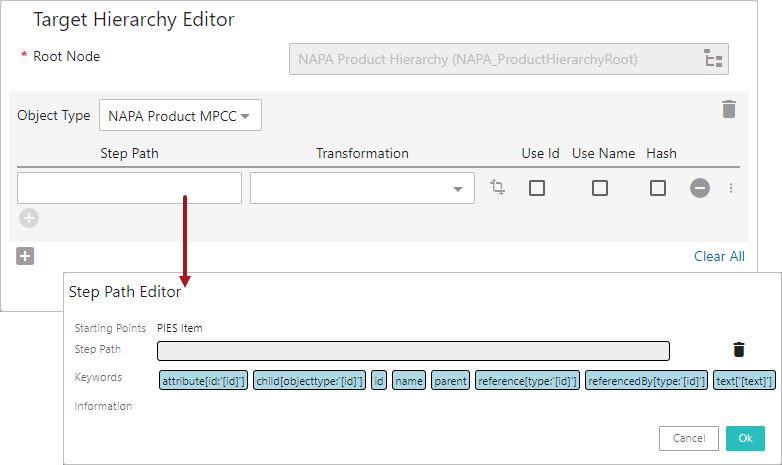The width and height of the screenshot is (782, 465).
Task: Add a new step path row
Action: pos(29,218)
